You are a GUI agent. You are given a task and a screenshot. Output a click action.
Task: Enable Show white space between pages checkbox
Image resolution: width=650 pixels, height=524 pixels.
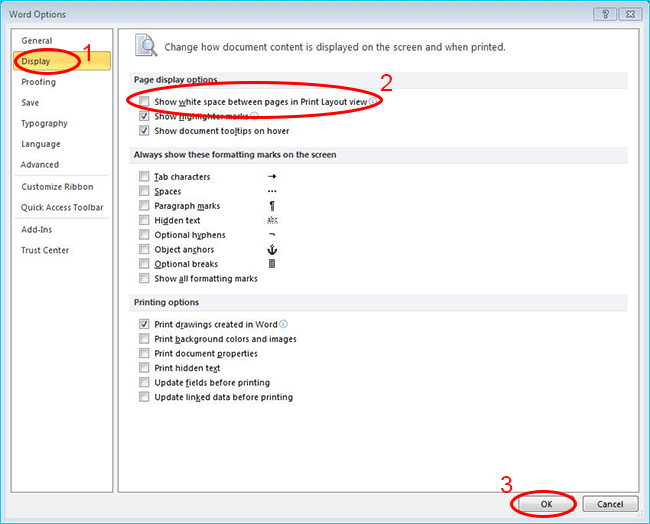pos(144,101)
